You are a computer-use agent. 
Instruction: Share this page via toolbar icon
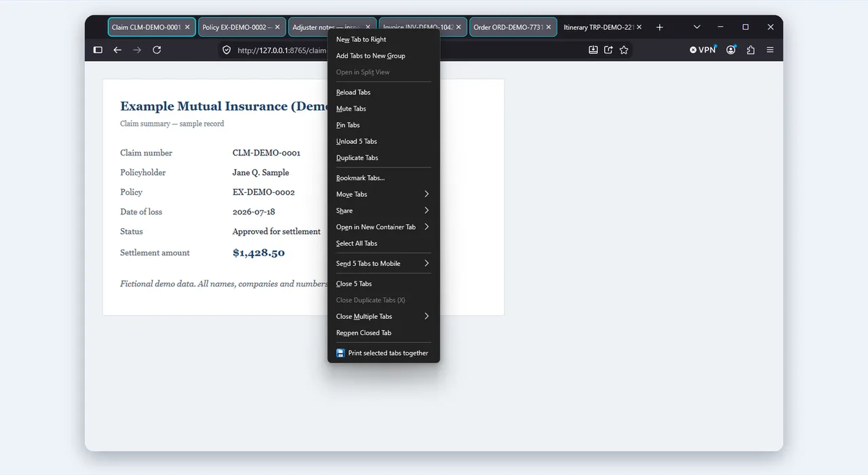608,50
